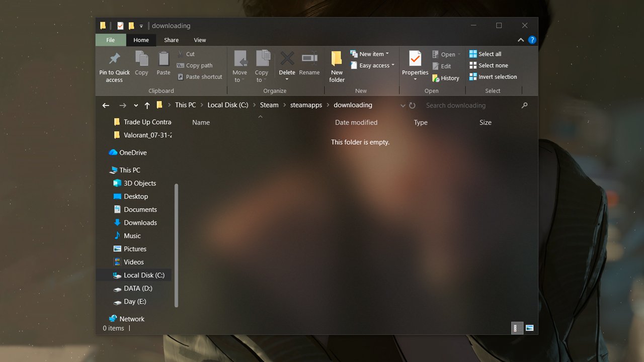Select Network in navigation pane

[x=127, y=319]
